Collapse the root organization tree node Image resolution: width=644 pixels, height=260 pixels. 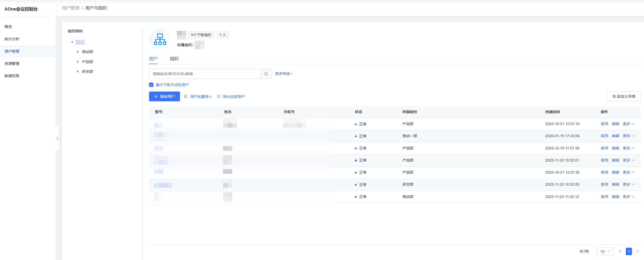tap(72, 42)
